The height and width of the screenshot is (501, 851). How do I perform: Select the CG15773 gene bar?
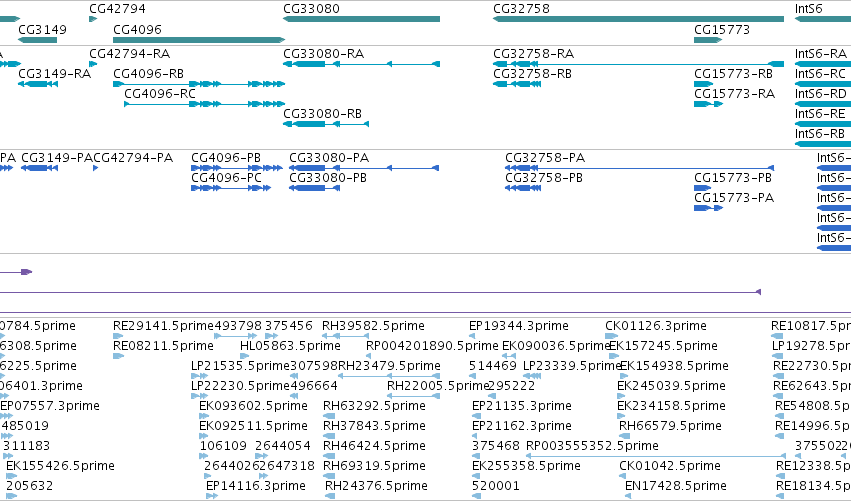(708, 40)
